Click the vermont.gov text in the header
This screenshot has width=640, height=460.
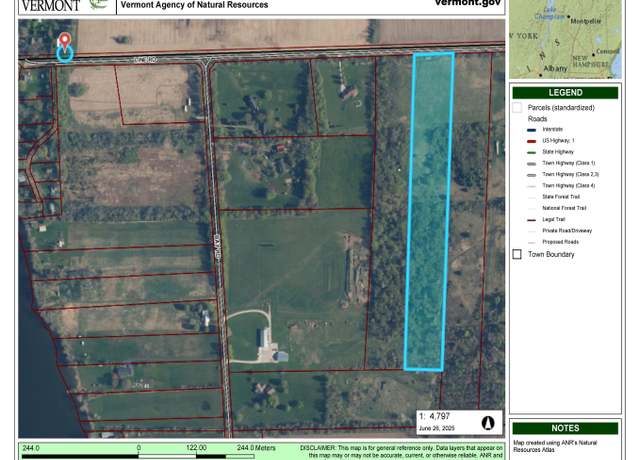pyautogui.click(x=468, y=3)
